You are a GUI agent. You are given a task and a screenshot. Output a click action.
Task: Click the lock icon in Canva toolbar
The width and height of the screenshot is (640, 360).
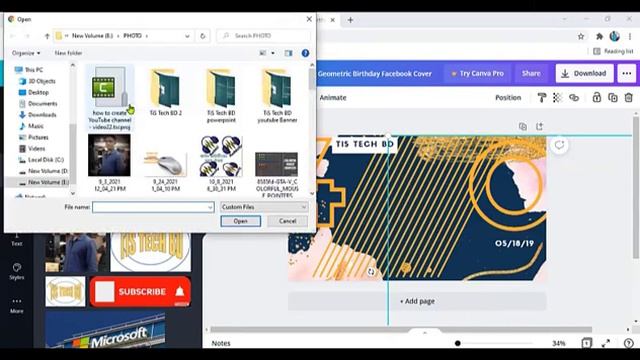[x=596, y=98]
